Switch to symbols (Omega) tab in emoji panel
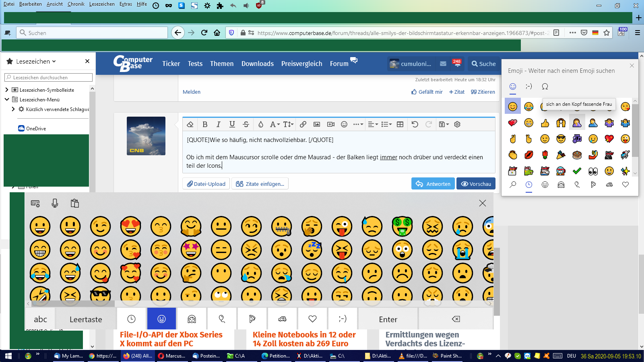This screenshot has height=362, width=644. tap(545, 86)
